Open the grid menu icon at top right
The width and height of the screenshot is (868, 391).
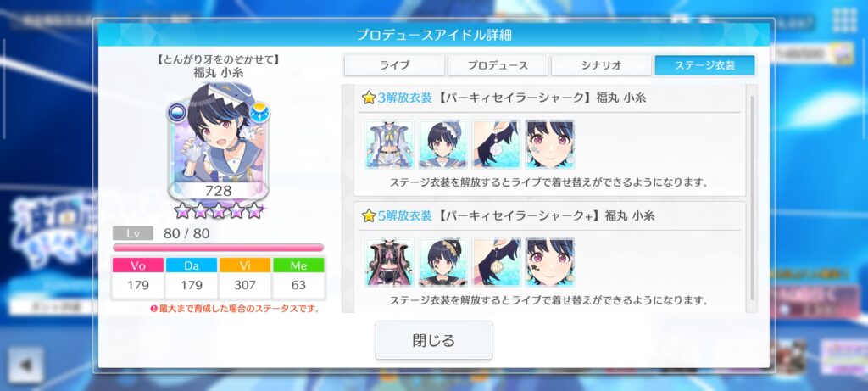845,20
